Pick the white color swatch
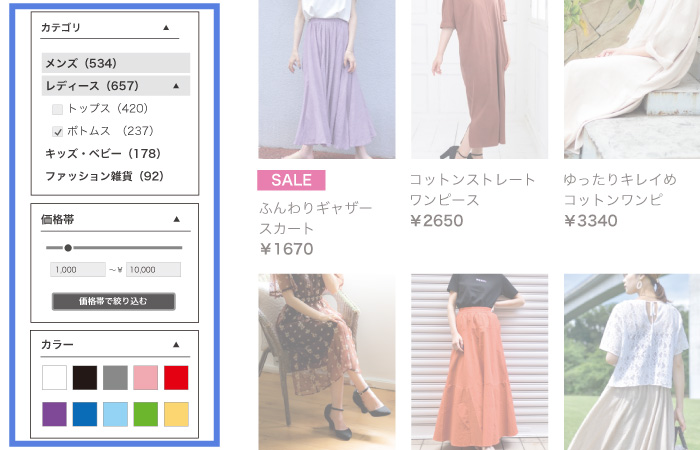This screenshot has height=450, width=700. (x=54, y=378)
